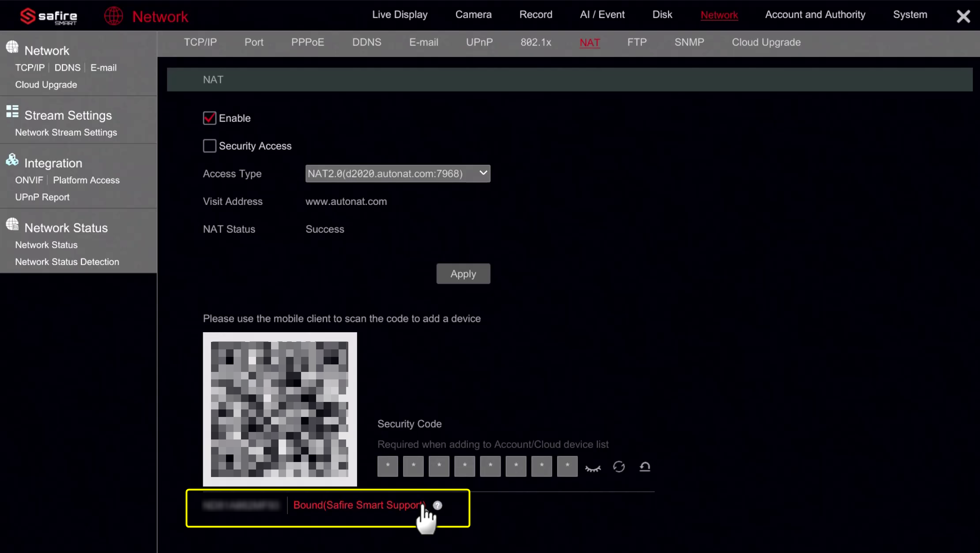Click the Stream Settings grid icon

pos(12,112)
